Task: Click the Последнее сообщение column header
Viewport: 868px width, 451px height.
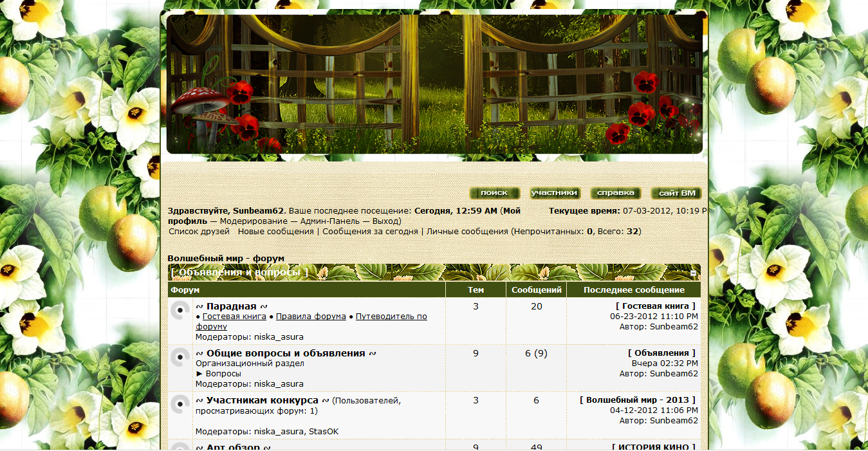Action: (x=634, y=290)
